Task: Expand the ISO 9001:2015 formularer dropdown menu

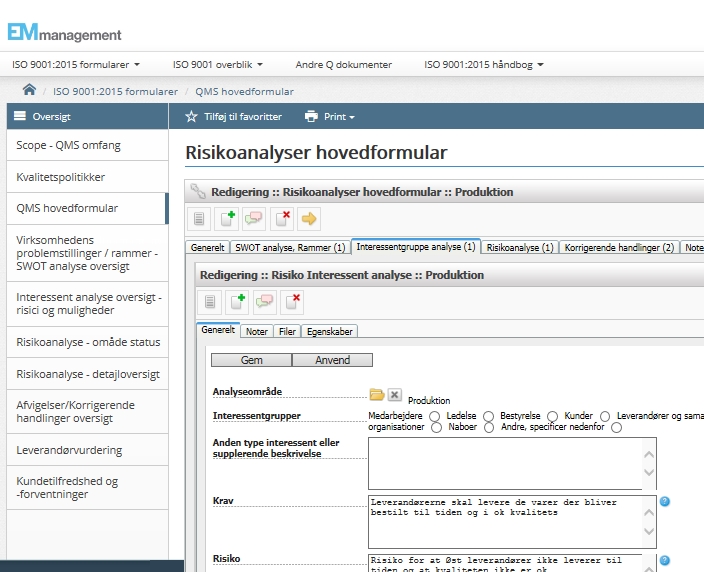Action: click(x=76, y=65)
